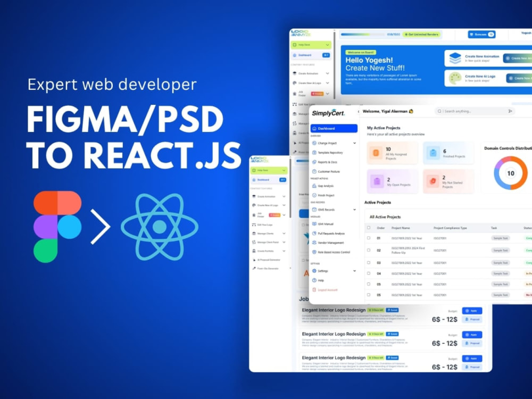Click the Search anything input field
The height and width of the screenshot is (399, 532).
[475, 111]
